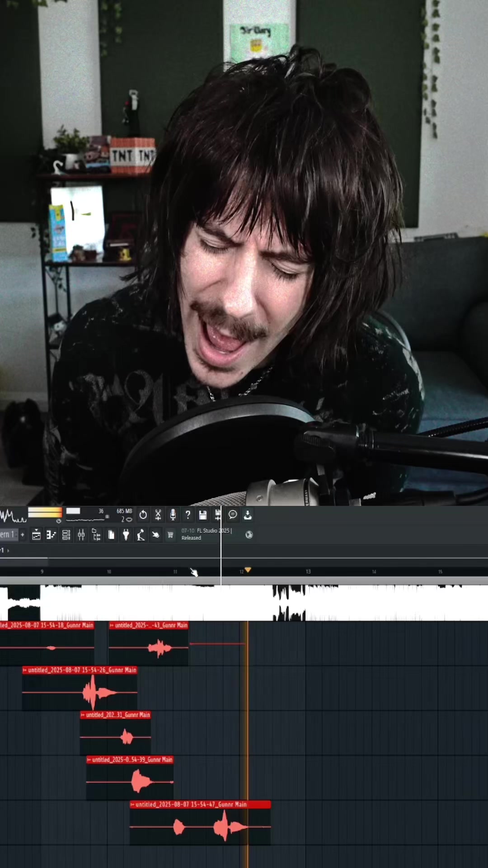The height and width of the screenshot is (868, 488).
Task: Select the 15-54-18_Gunnr Main clip title
Action: pos(47,625)
